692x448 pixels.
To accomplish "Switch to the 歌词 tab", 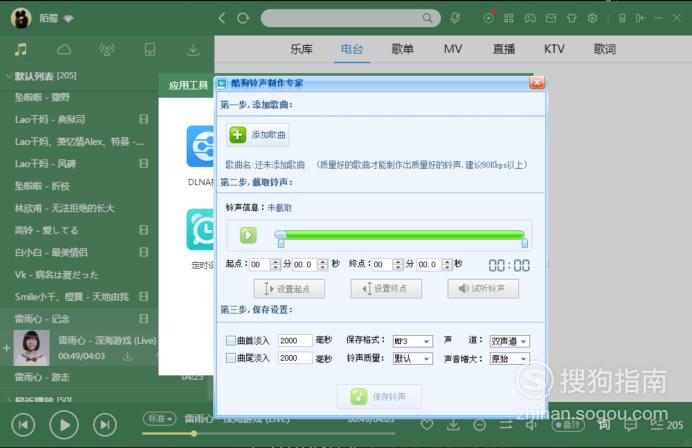I will pyautogui.click(x=605, y=49).
